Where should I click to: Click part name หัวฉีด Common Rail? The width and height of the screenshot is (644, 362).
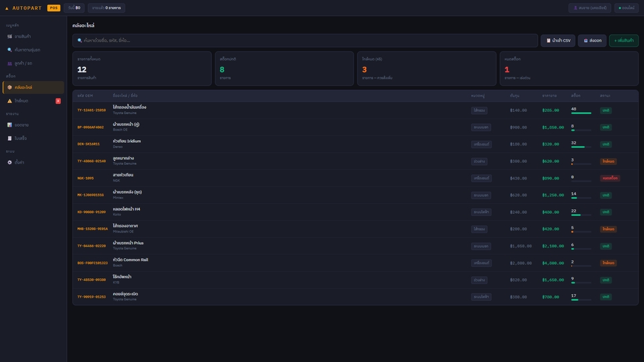[x=131, y=260]
